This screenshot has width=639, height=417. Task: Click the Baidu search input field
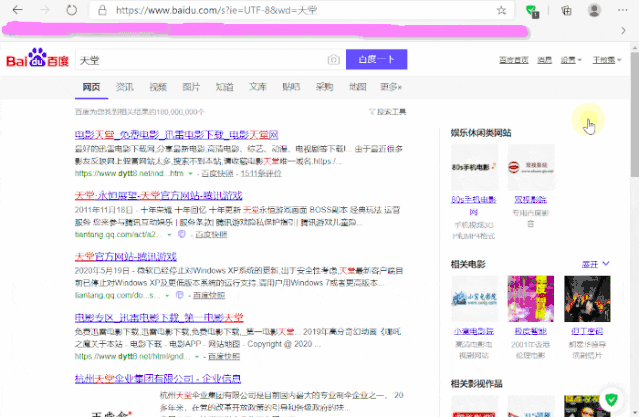pyautogui.click(x=200, y=61)
